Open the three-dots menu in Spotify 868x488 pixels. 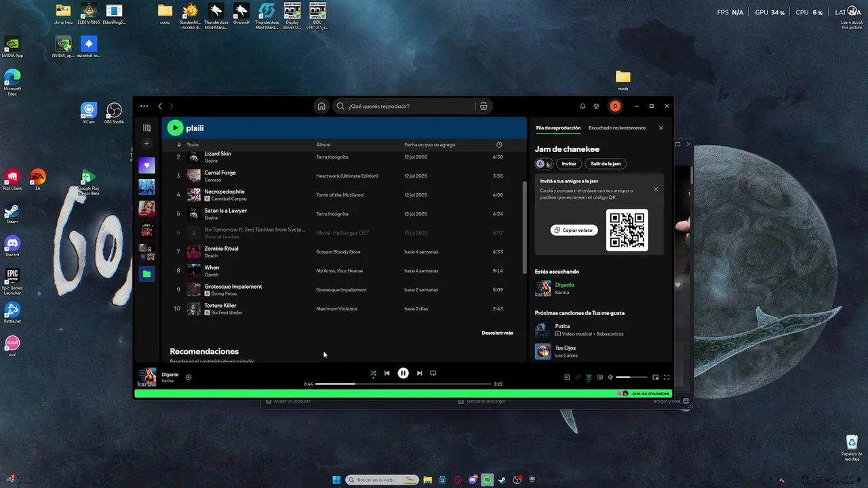(144, 106)
